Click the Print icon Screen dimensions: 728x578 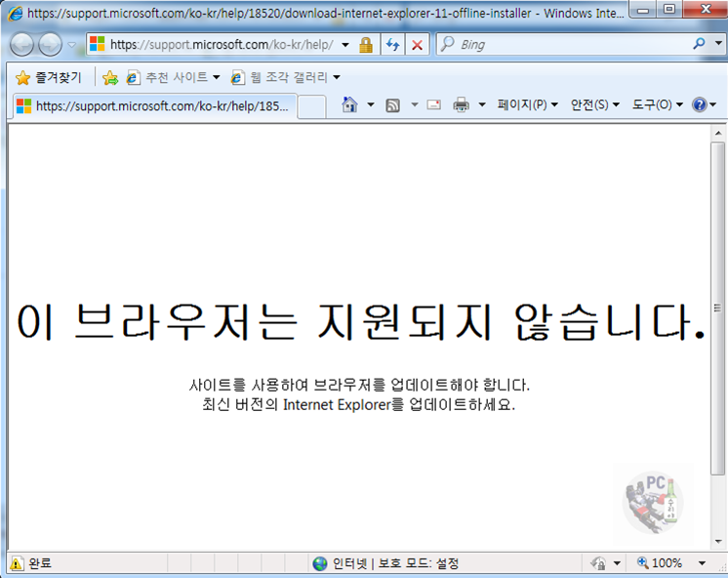(461, 105)
